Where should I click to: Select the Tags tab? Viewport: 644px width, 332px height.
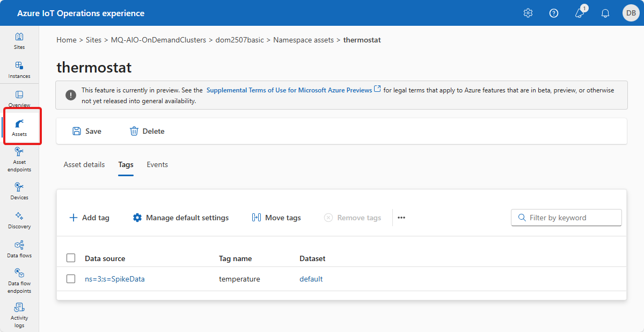pos(126,164)
